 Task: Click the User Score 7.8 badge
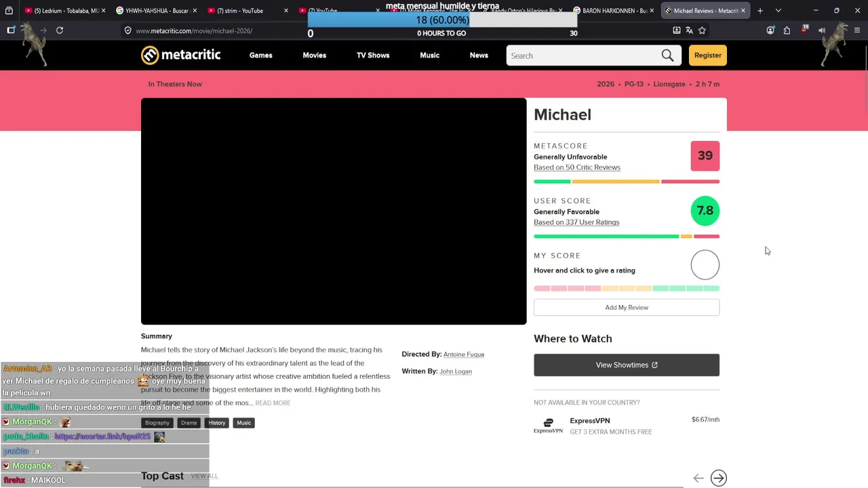coord(705,211)
